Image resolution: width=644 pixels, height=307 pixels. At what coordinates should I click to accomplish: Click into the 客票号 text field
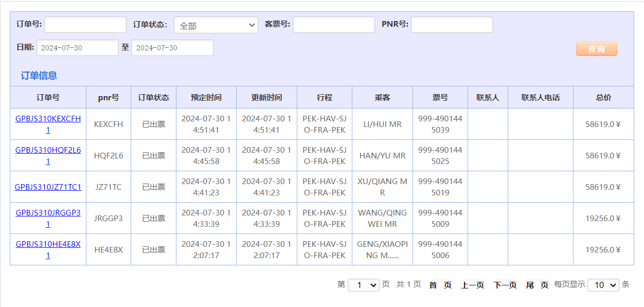click(333, 25)
